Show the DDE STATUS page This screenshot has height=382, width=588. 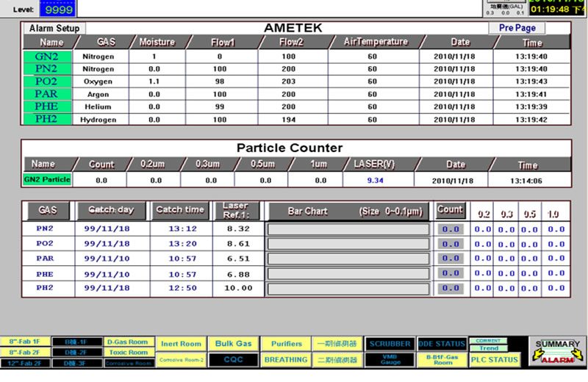(442, 343)
